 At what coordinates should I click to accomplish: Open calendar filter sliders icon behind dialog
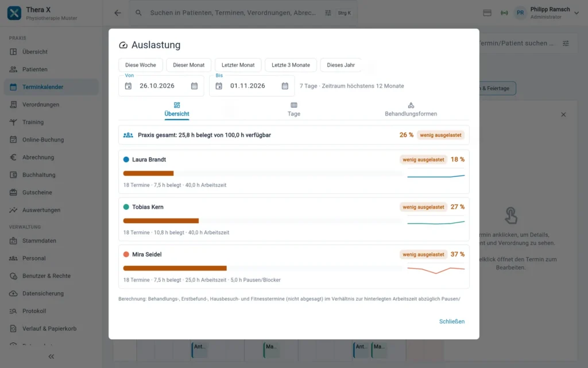566,44
